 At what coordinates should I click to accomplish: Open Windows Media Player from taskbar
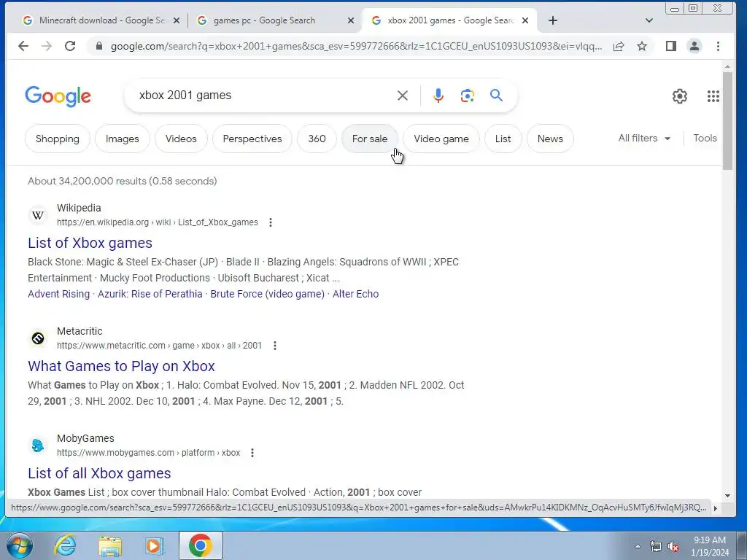(153, 545)
